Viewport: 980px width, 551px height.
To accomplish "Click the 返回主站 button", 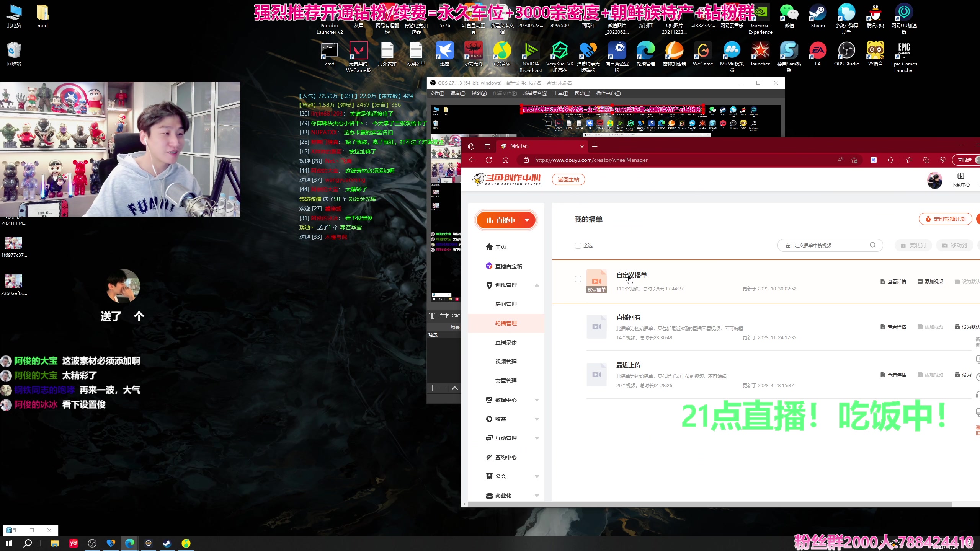I will point(568,179).
